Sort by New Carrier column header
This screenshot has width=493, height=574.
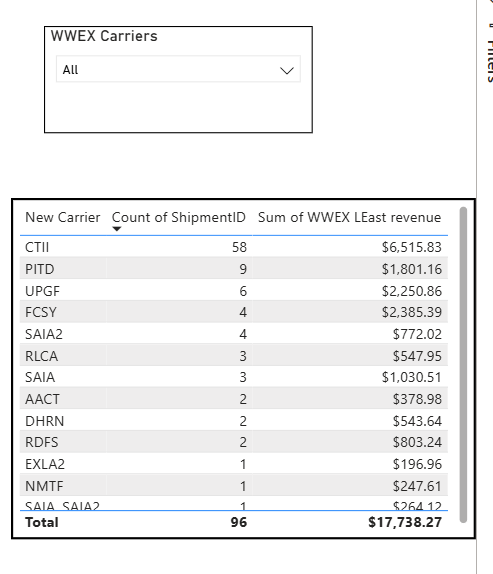(x=63, y=217)
